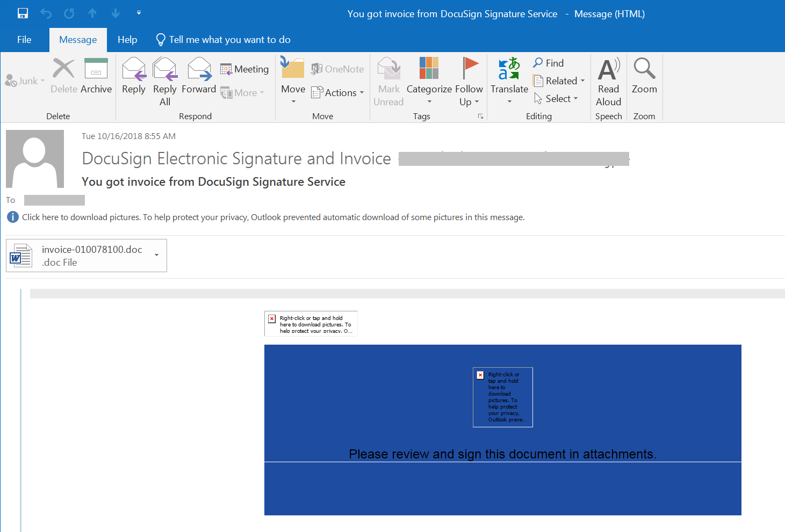
Task: Click the sender name DocuSign Electronic Signature
Action: (x=236, y=159)
